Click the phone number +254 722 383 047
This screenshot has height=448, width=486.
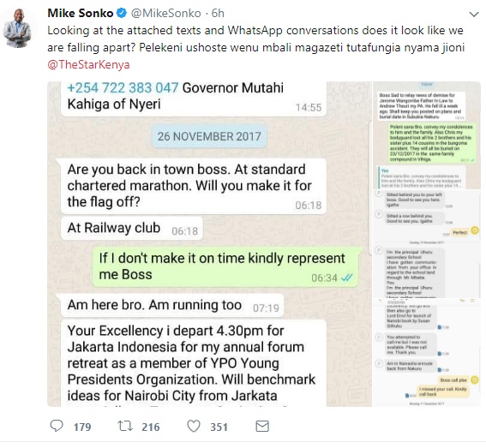pyautogui.click(x=123, y=87)
